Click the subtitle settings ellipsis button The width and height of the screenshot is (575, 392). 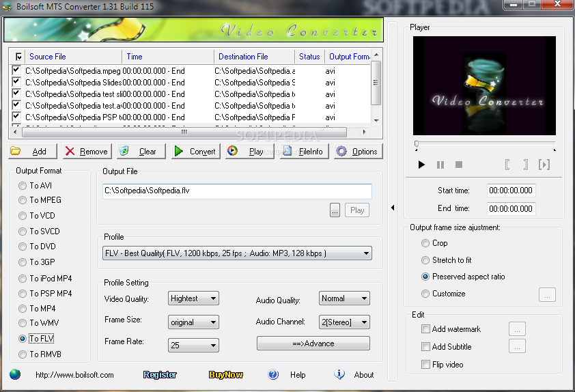(x=517, y=346)
